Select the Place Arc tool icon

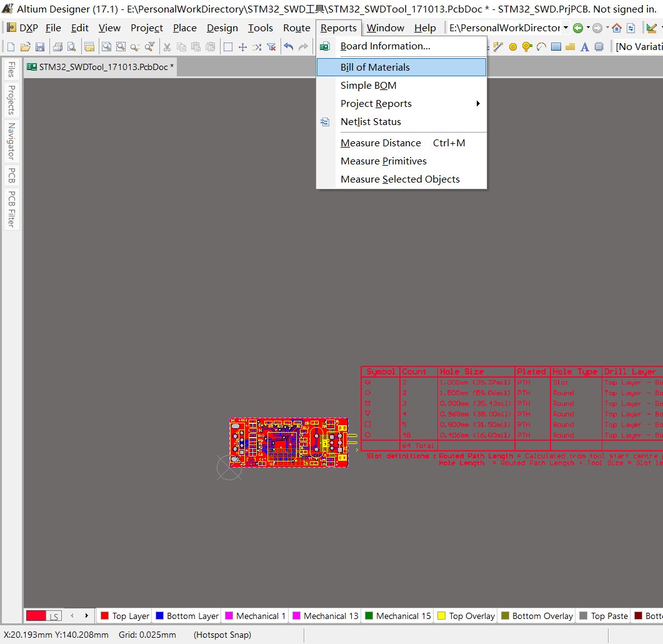pyautogui.click(x=541, y=47)
